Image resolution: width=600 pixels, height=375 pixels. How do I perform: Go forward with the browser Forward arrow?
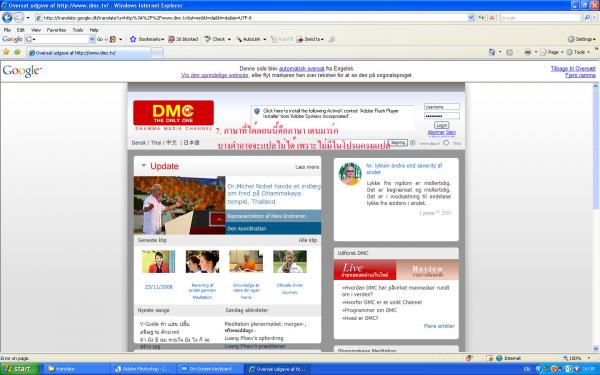click(x=19, y=18)
